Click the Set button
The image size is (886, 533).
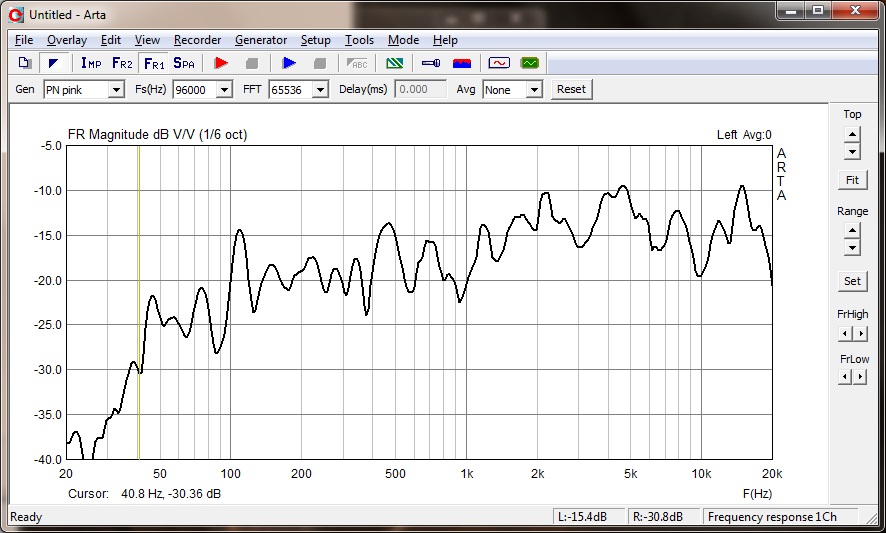[852, 281]
